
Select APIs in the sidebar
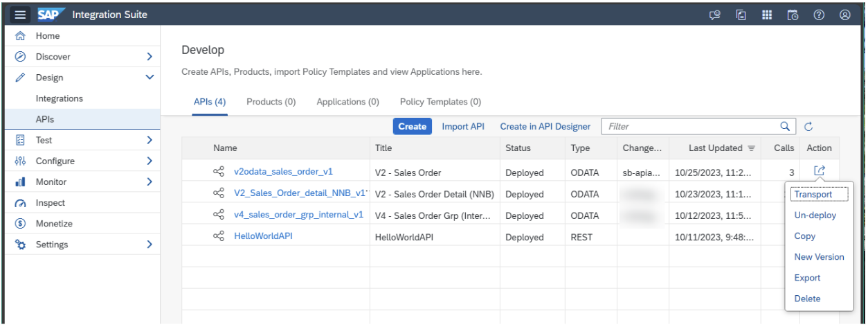click(x=45, y=119)
